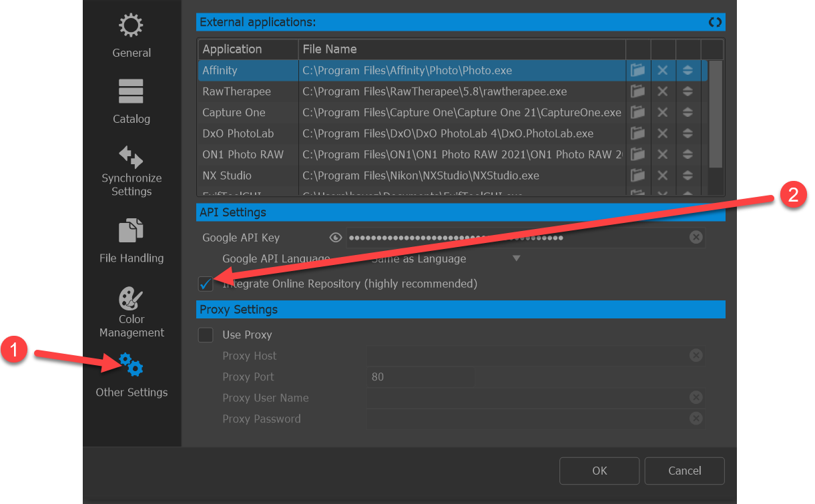Delete the RawTherapee application entry
Screen dimensions: 815x504
tap(662, 91)
